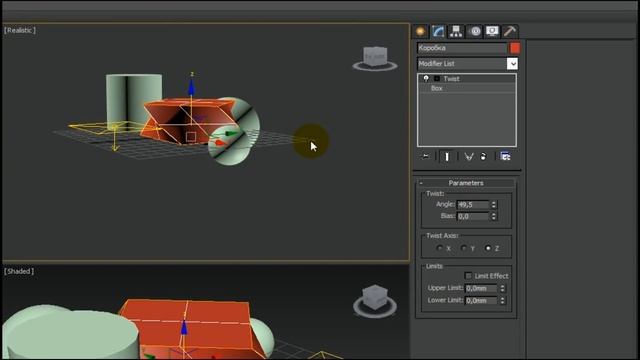
Task: Open the Motion command panel tab
Action: click(x=475, y=31)
